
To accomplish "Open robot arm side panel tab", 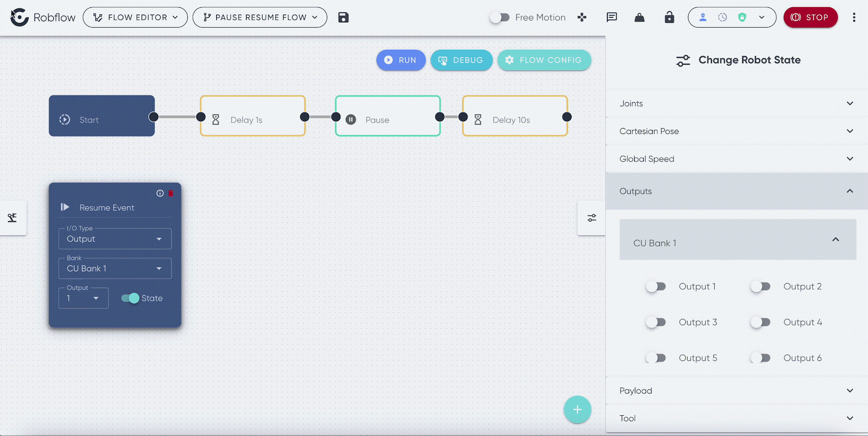I will pos(12,218).
